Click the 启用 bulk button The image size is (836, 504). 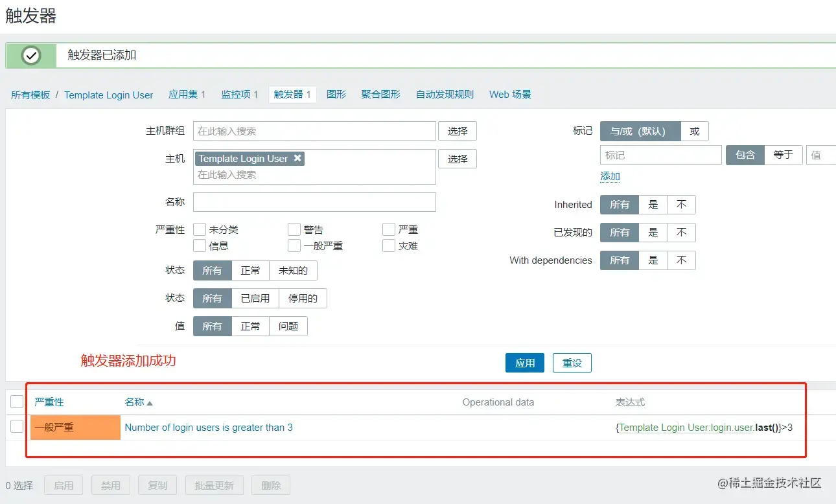click(x=64, y=485)
